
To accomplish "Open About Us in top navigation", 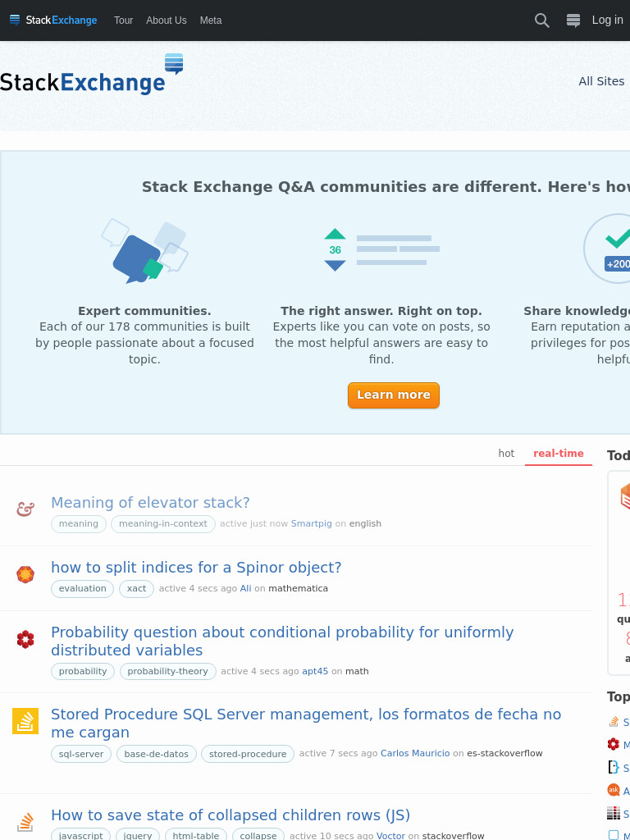I will click(x=166, y=21).
